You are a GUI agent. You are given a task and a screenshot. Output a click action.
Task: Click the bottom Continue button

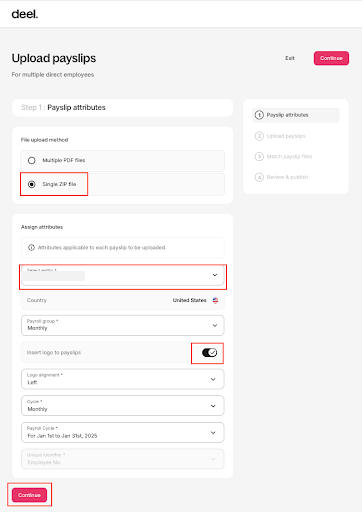click(x=29, y=495)
